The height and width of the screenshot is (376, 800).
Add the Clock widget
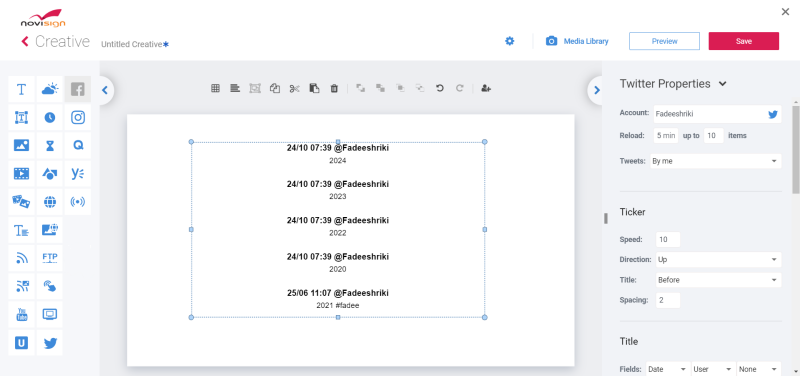pos(49,117)
